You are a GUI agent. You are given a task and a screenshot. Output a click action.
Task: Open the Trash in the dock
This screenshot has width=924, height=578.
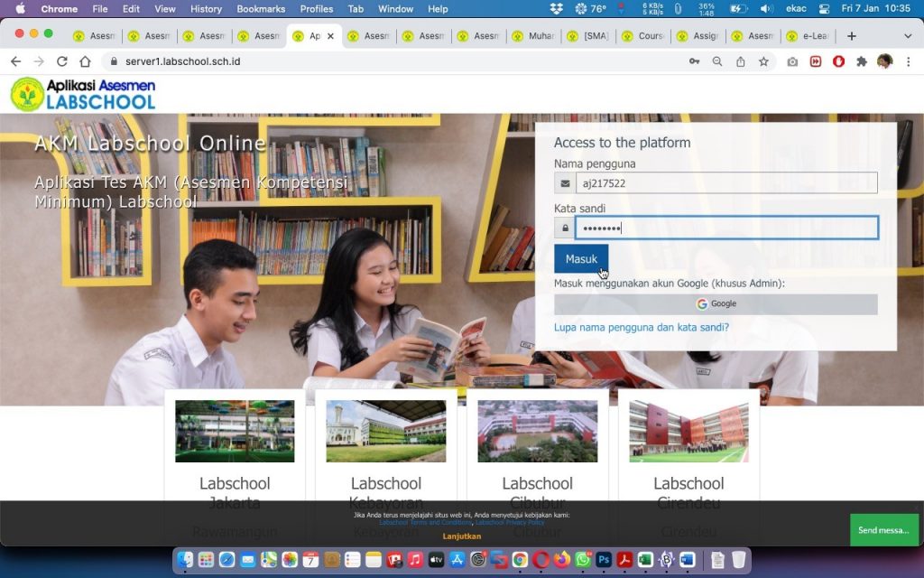click(738, 560)
